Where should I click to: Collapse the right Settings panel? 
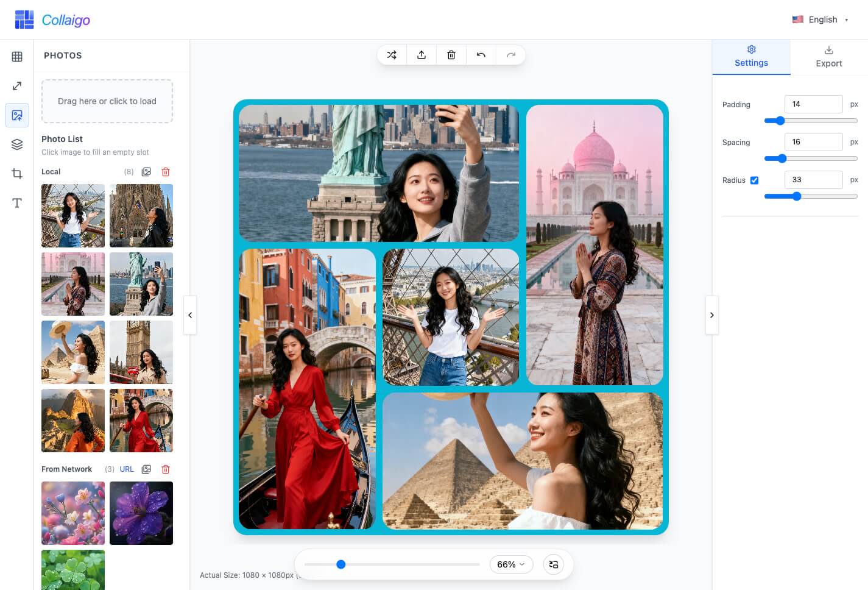[x=711, y=315]
